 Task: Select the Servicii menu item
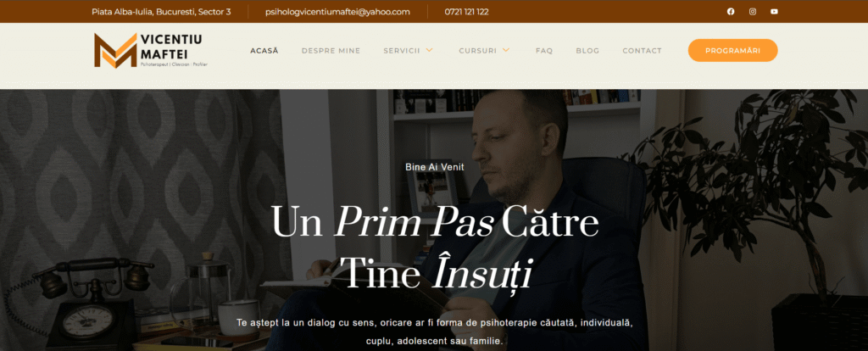402,51
